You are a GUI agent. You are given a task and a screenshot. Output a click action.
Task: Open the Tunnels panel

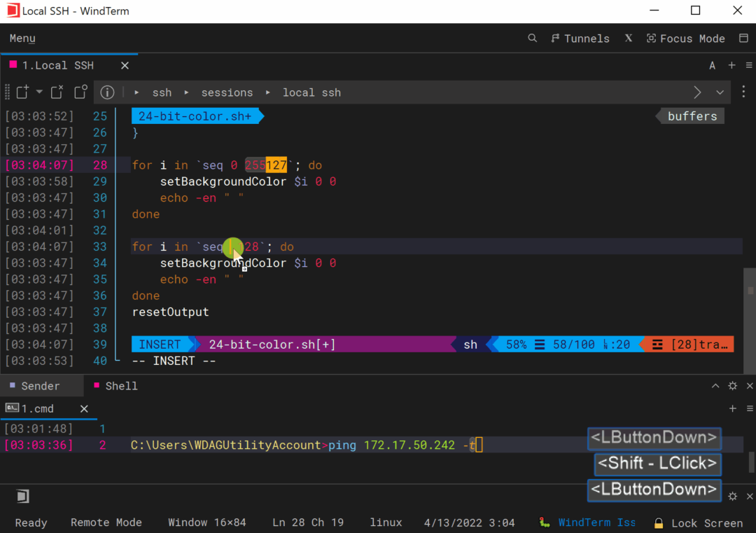[x=580, y=39]
